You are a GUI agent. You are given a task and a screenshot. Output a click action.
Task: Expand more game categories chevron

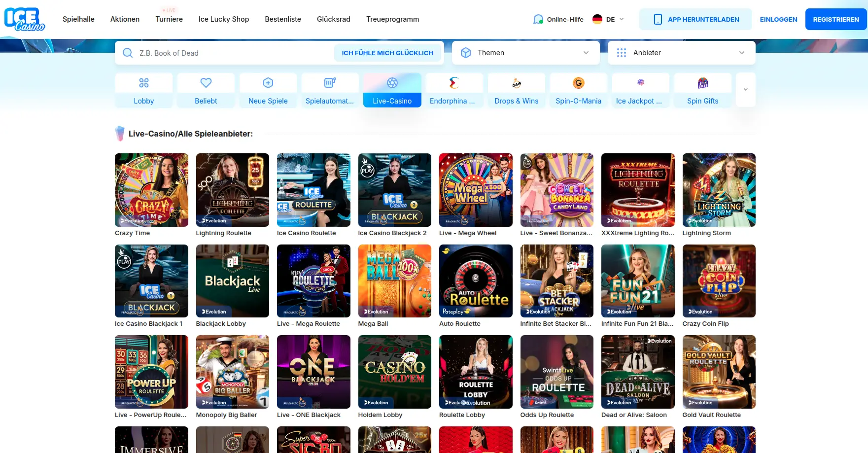(746, 90)
